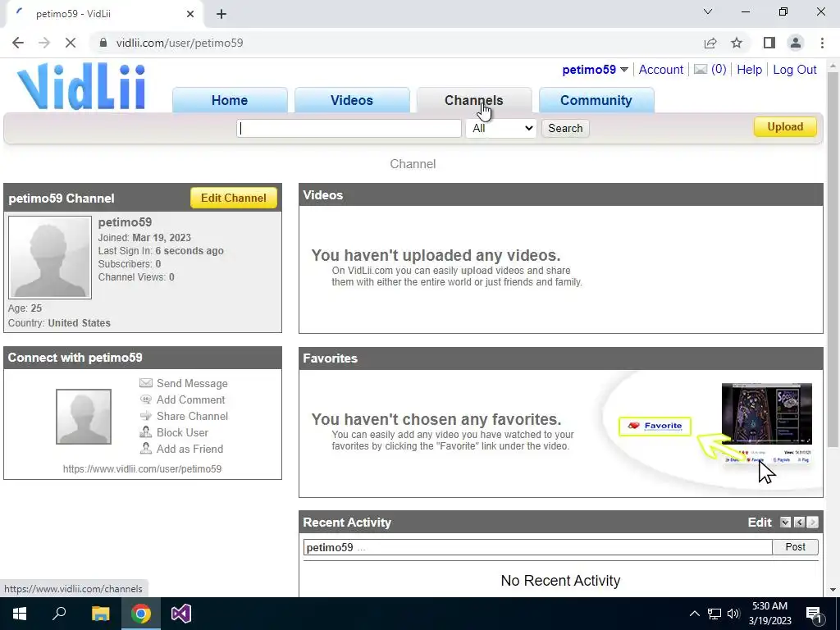Click the browser forward arrow
This screenshot has height=630, width=840.
44,43
